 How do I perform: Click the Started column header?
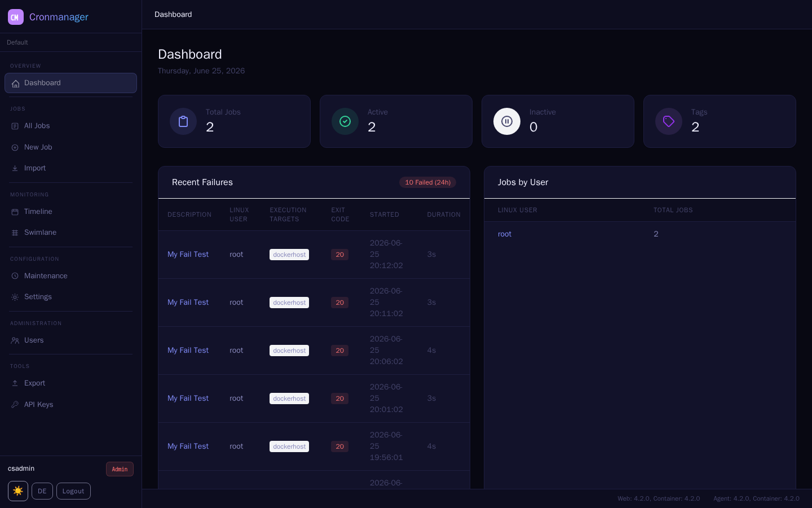click(385, 214)
